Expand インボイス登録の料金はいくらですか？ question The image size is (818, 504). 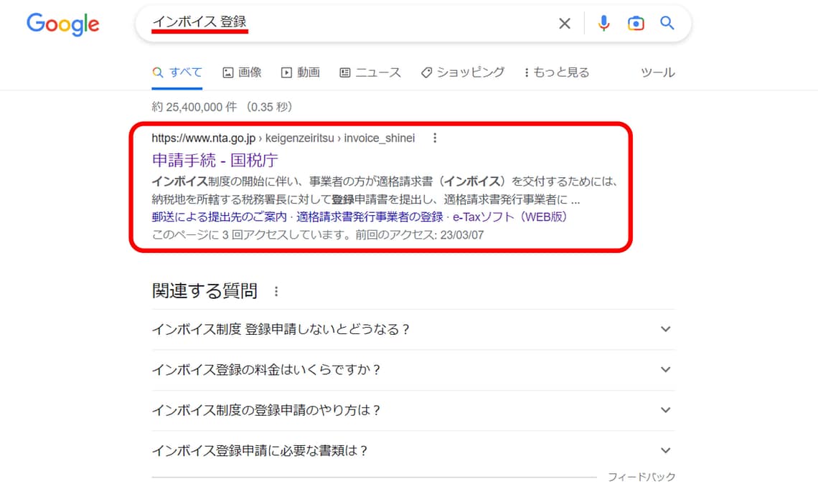pyautogui.click(x=413, y=370)
